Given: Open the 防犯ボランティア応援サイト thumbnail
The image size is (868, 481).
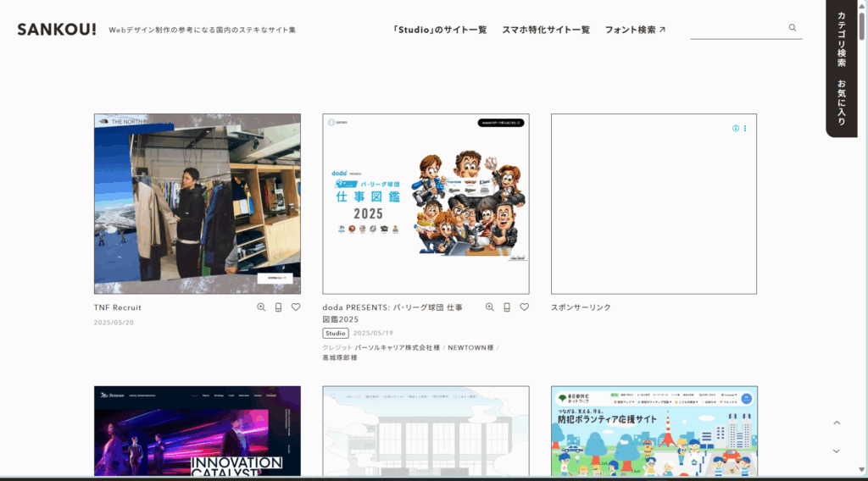Looking at the screenshot, I should 654,431.
